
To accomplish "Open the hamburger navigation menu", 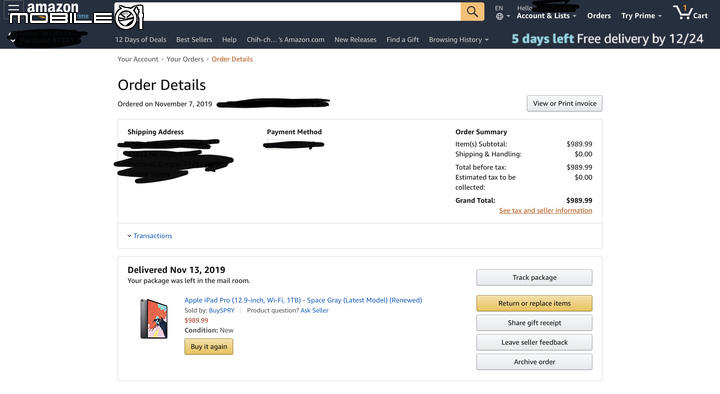I will click(13, 8).
